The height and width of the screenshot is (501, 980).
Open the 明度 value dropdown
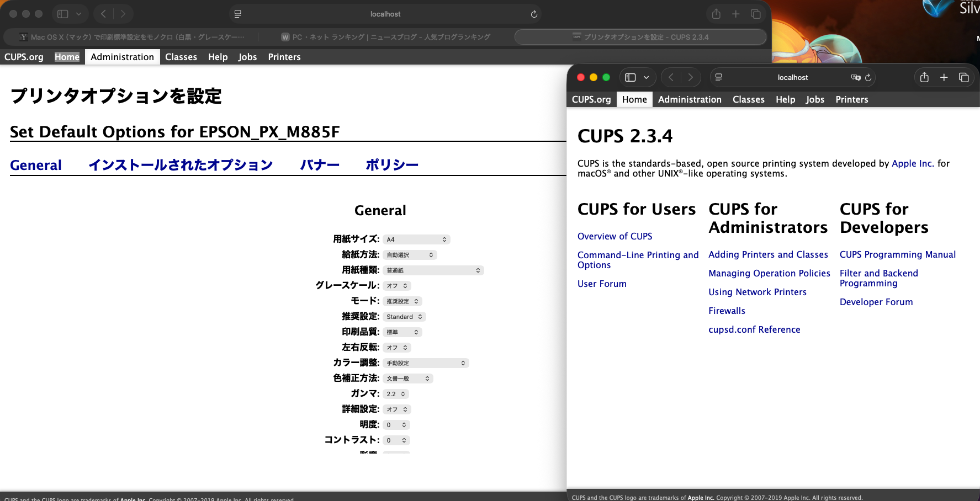[x=396, y=425]
